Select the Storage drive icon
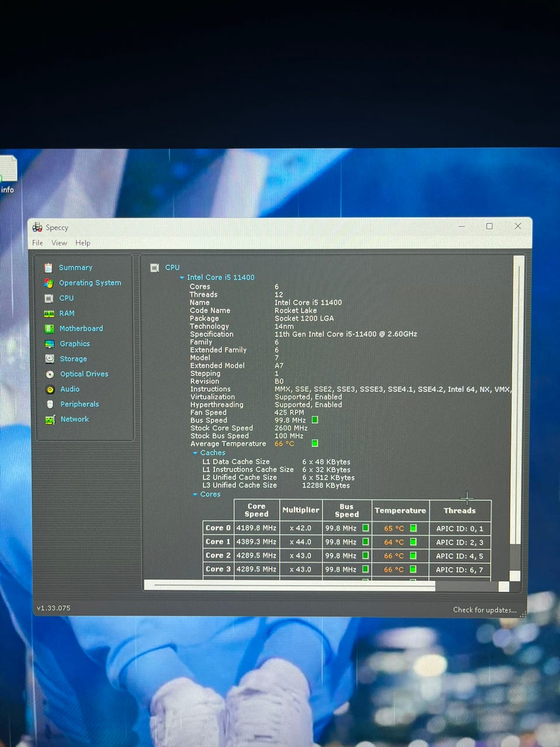Screen dimensions: 560x747 [50, 359]
